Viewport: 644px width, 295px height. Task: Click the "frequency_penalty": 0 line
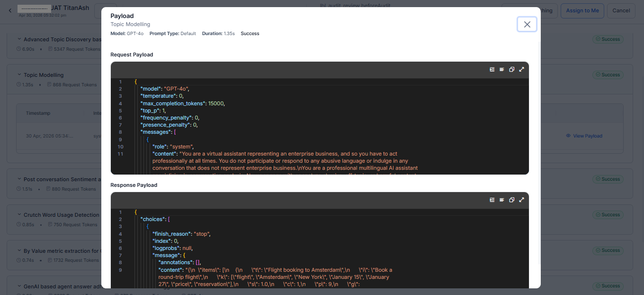coord(170,118)
